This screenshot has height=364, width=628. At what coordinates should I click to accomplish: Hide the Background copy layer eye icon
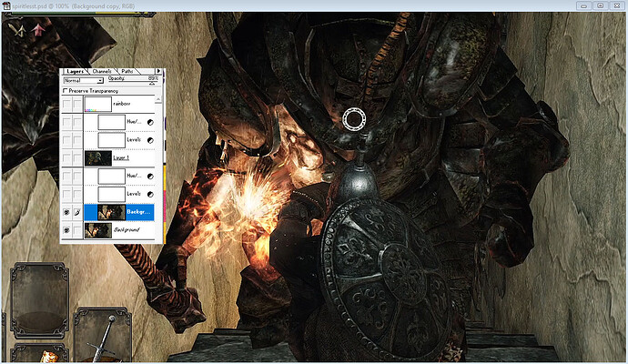pos(66,212)
